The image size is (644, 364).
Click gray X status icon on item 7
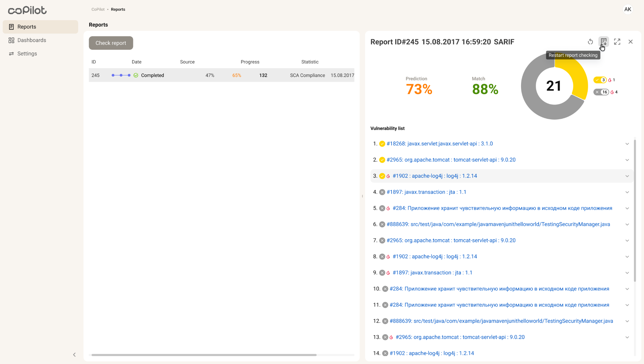(382, 241)
